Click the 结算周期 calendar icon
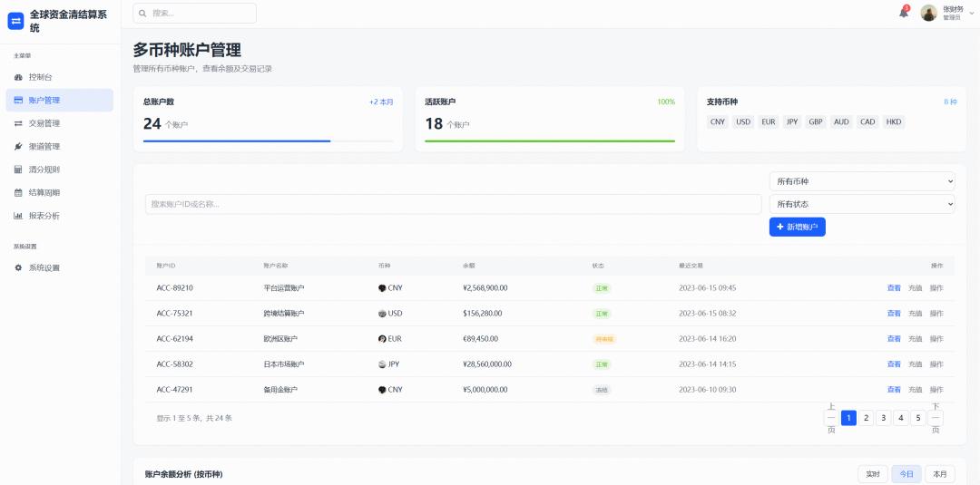Screen dimensions: 980x485 click(x=18, y=192)
